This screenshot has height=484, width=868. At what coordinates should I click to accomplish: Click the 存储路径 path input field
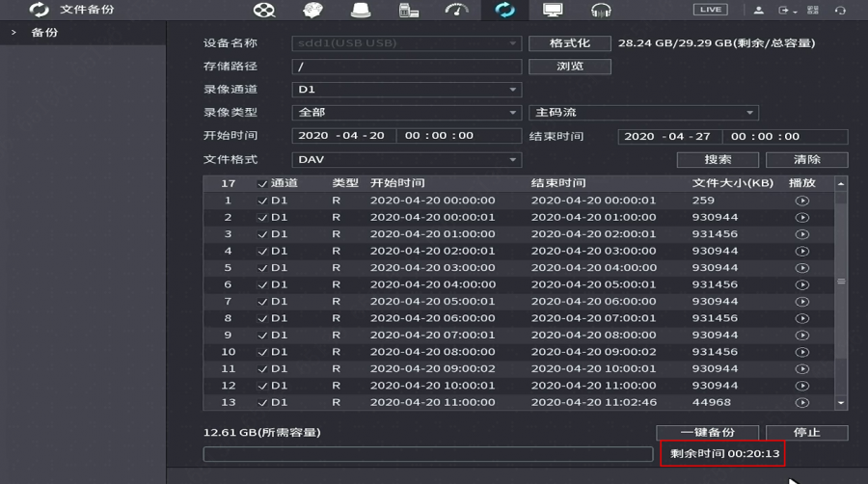406,67
